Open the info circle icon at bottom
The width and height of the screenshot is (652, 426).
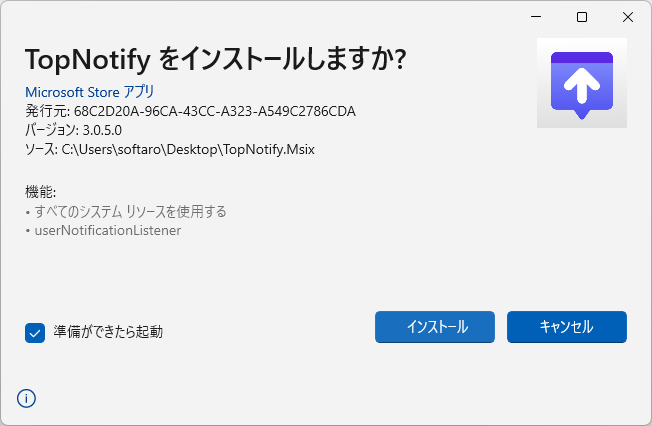tap(26, 399)
